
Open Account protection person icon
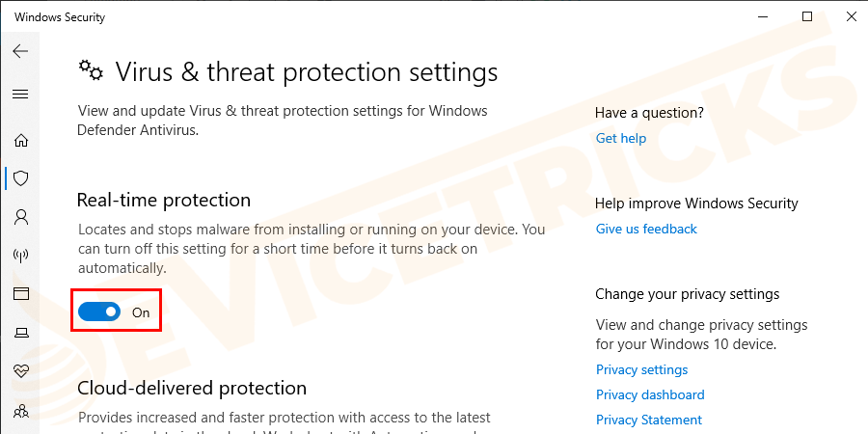tap(20, 217)
